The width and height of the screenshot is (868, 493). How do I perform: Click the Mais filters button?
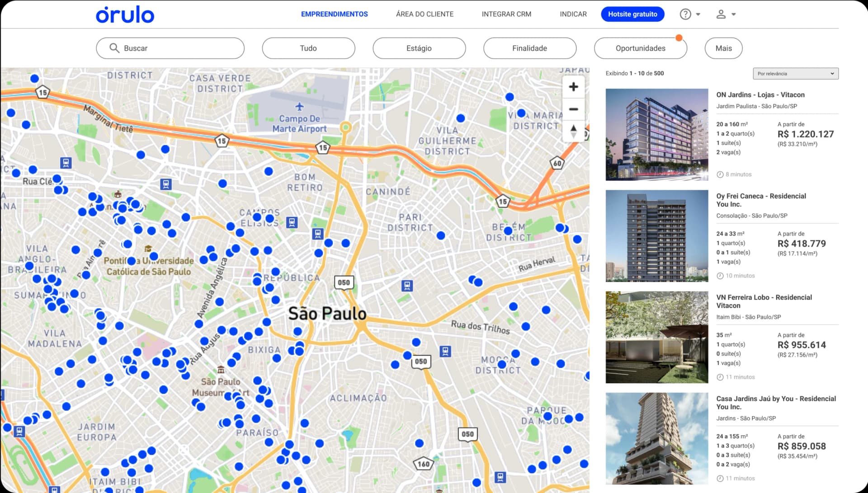(x=723, y=48)
